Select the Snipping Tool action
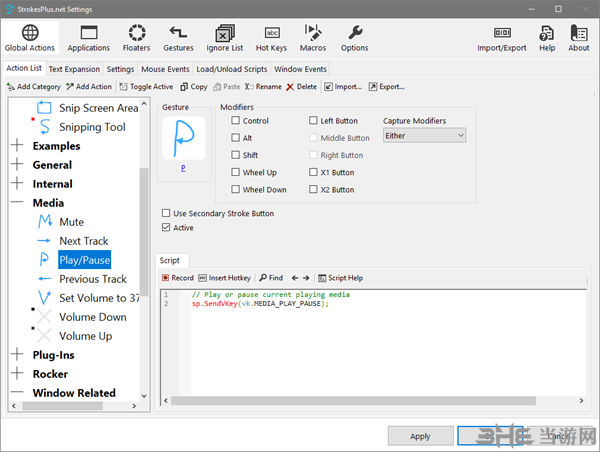600x452 pixels. [92, 127]
